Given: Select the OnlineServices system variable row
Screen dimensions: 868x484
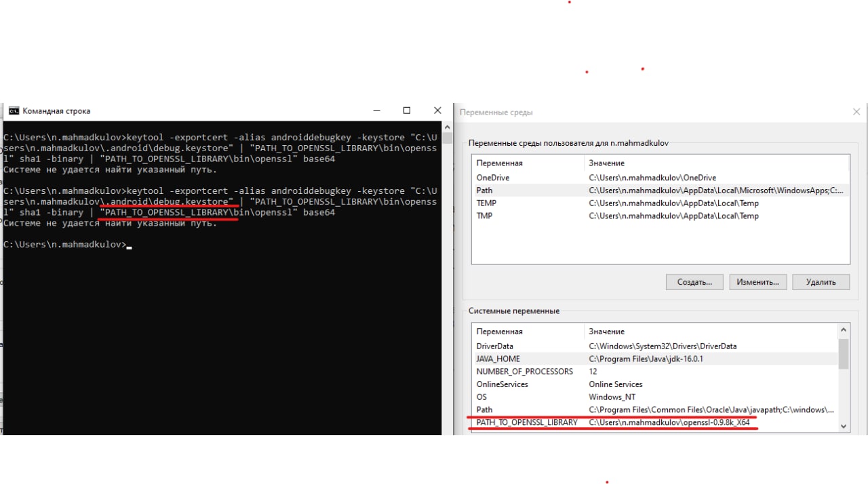Looking at the screenshot, I should [655, 384].
